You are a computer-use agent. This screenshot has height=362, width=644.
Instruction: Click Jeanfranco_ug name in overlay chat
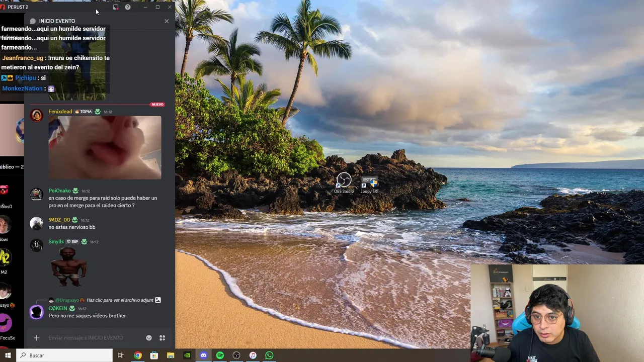23,58
